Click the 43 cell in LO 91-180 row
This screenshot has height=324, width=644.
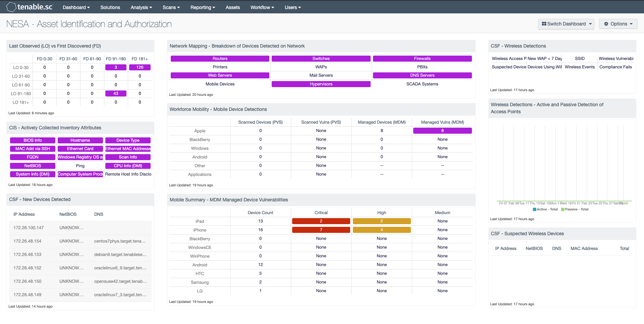pos(116,93)
